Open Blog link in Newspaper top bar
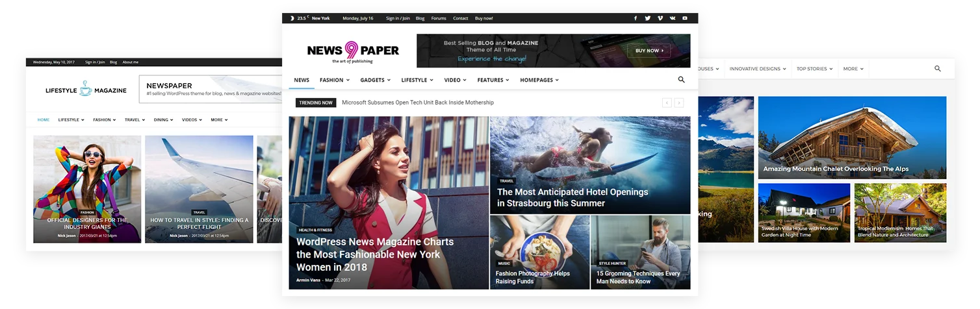The image size is (980, 309). coord(420,18)
